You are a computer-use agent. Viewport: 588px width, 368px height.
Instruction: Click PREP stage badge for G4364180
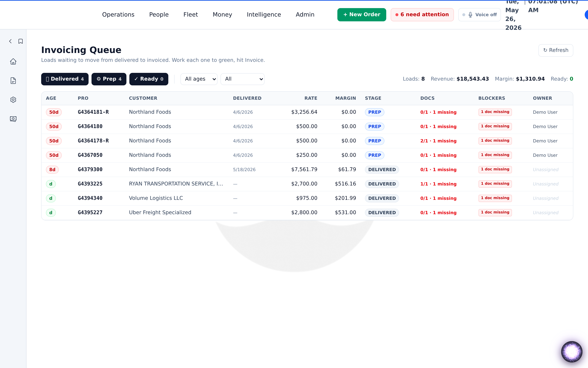pos(374,127)
